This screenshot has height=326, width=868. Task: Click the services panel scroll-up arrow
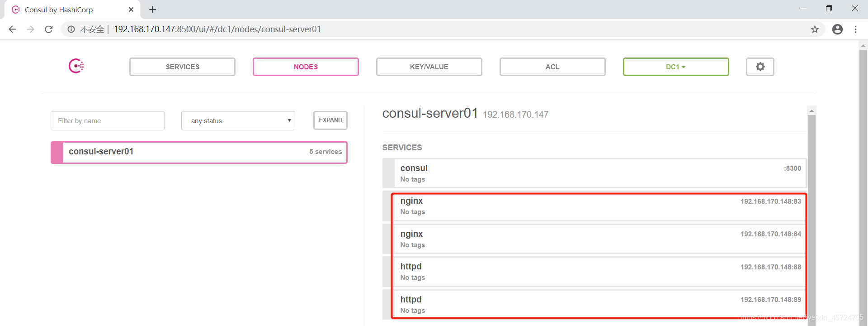pyautogui.click(x=811, y=110)
